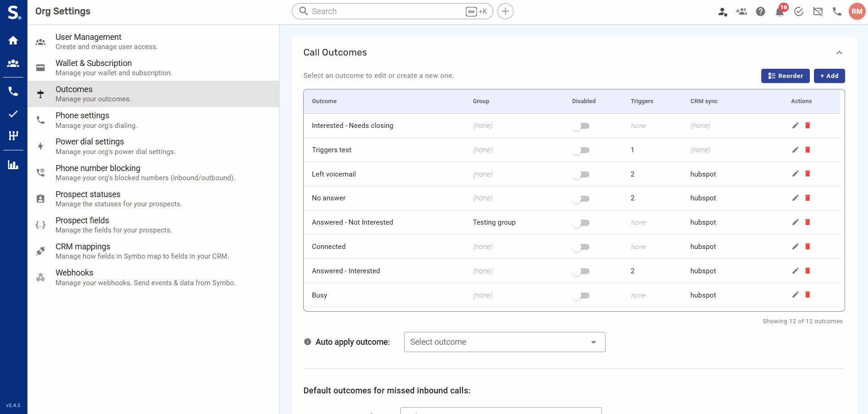Click the Search input field

click(x=385, y=11)
